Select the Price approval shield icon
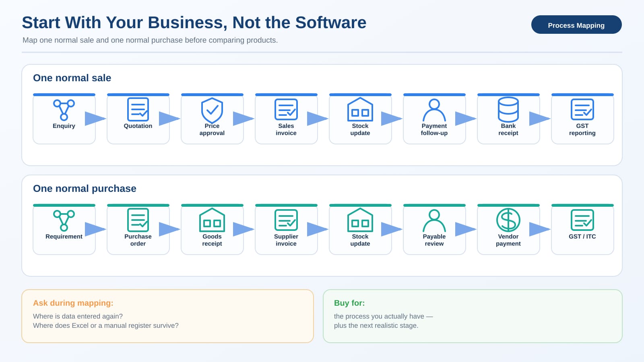 pyautogui.click(x=212, y=110)
